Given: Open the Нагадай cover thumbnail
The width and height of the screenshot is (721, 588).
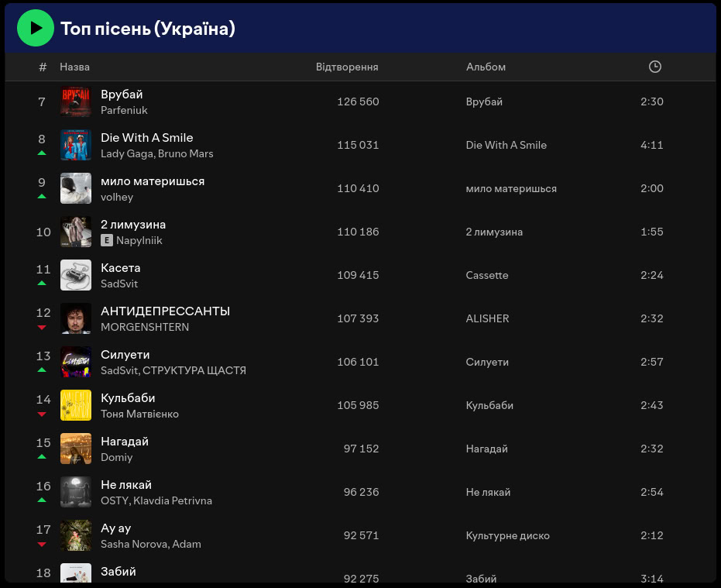Looking at the screenshot, I should pyautogui.click(x=76, y=449).
